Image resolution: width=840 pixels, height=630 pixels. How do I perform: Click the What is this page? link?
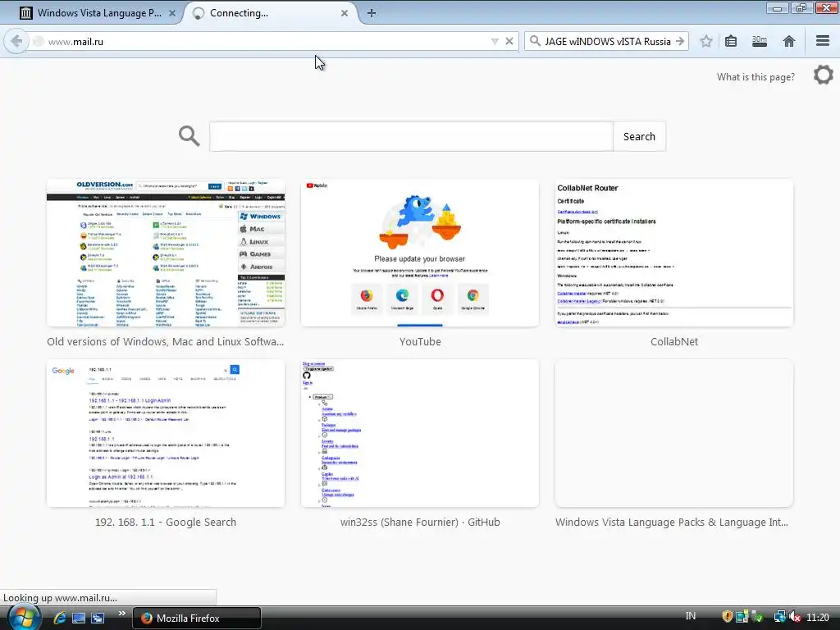(756, 77)
